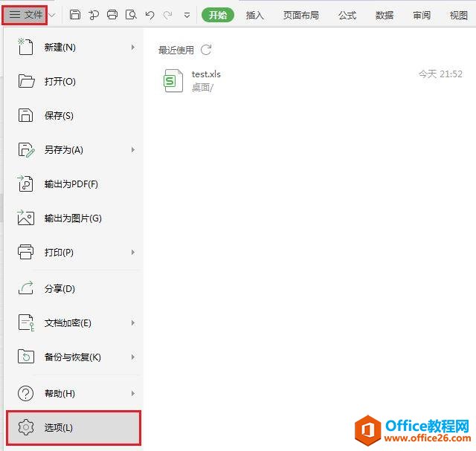Image resolution: width=476 pixels, height=451 pixels.
Task: Open the 选项(L) options entry
Action: point(74,428)
